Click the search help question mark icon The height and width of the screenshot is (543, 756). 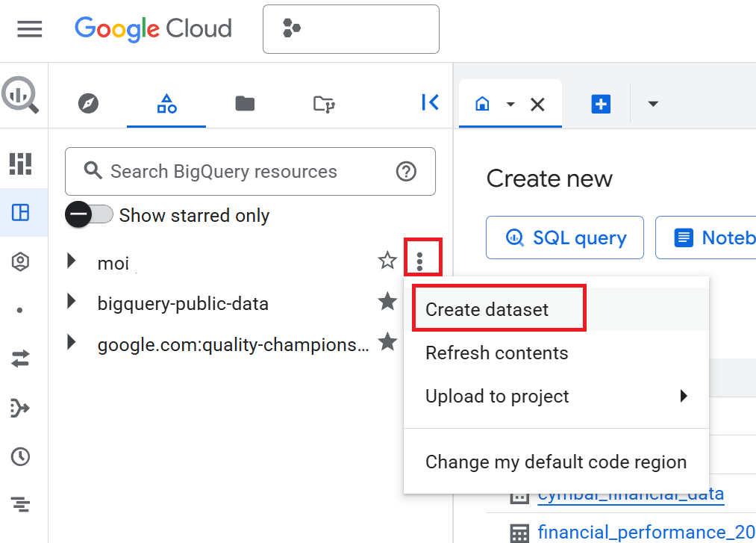(x=406, y=172)
